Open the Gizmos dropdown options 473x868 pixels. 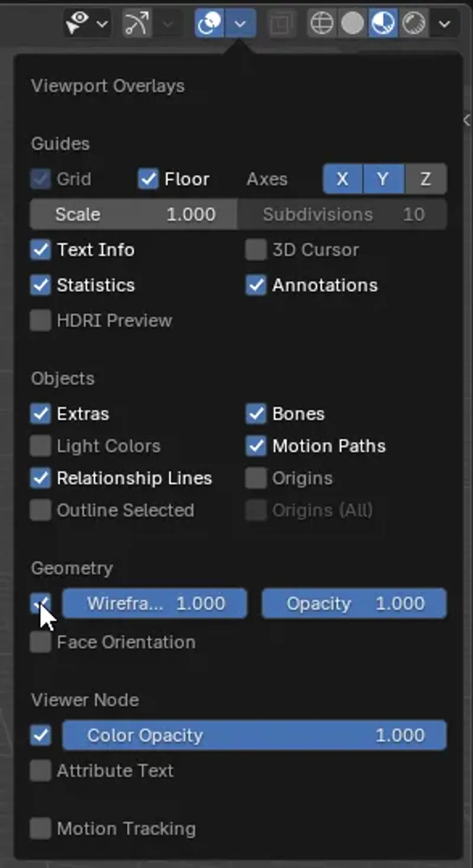(167, 24)
